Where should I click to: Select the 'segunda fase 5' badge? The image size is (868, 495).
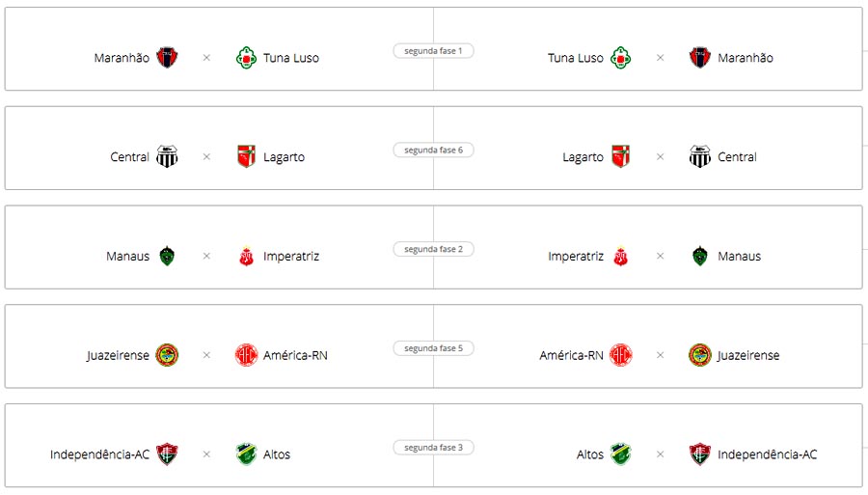(x=433, y=348)
